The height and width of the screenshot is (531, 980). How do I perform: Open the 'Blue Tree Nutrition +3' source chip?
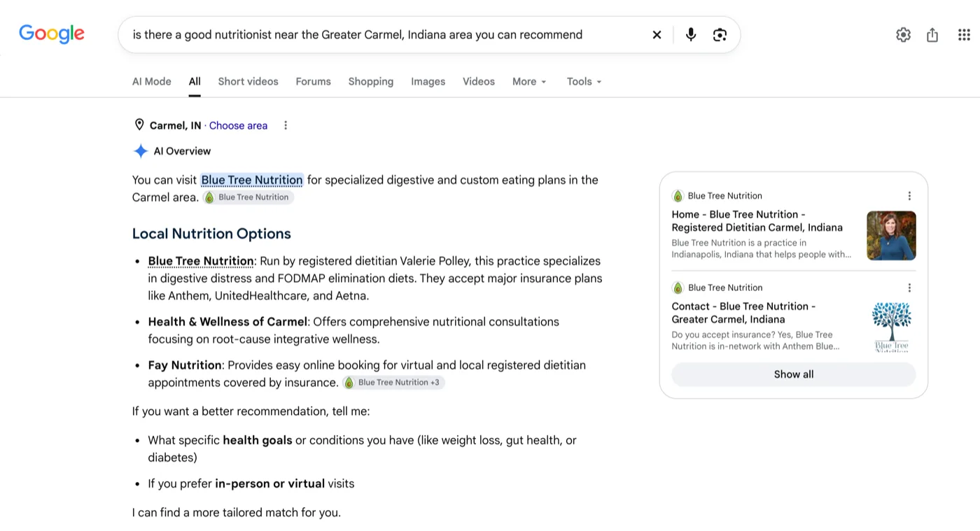point(393,383)
